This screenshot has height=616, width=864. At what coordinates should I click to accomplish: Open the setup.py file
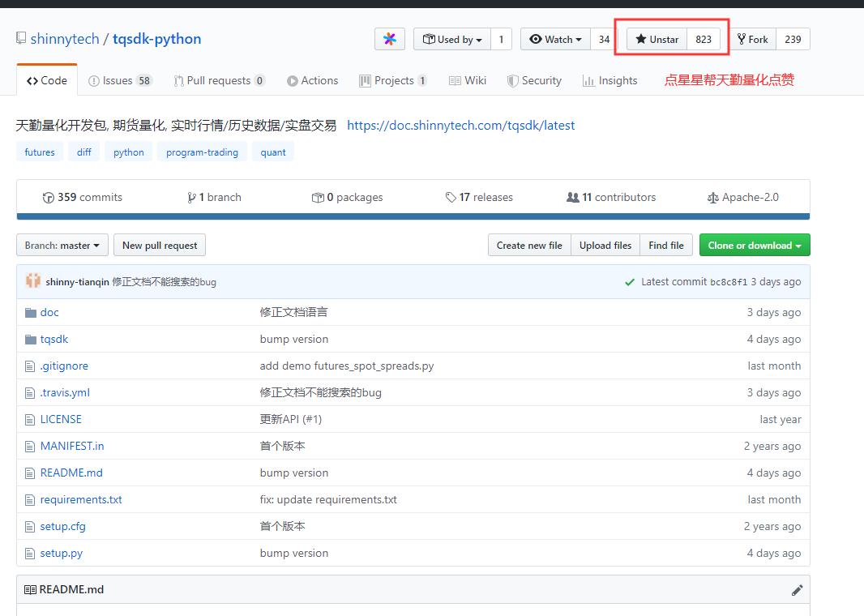61,554
